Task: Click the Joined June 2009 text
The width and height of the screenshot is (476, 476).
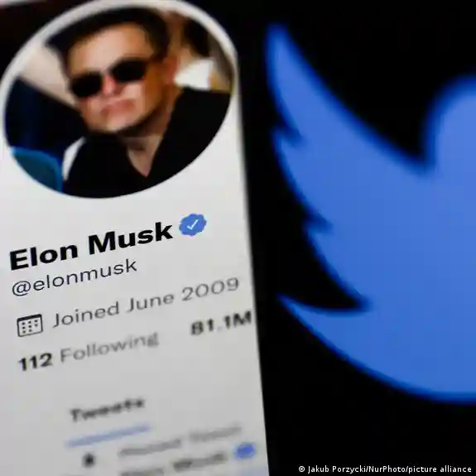Action: coord(146,302)
